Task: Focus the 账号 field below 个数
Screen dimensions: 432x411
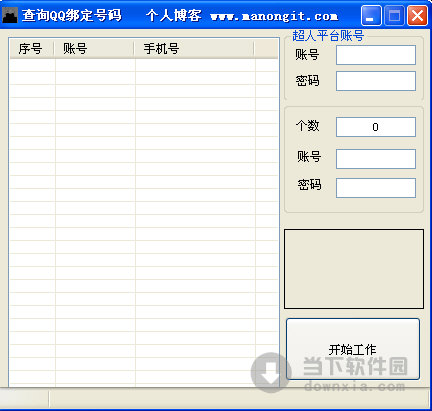Action: (376, 159)
